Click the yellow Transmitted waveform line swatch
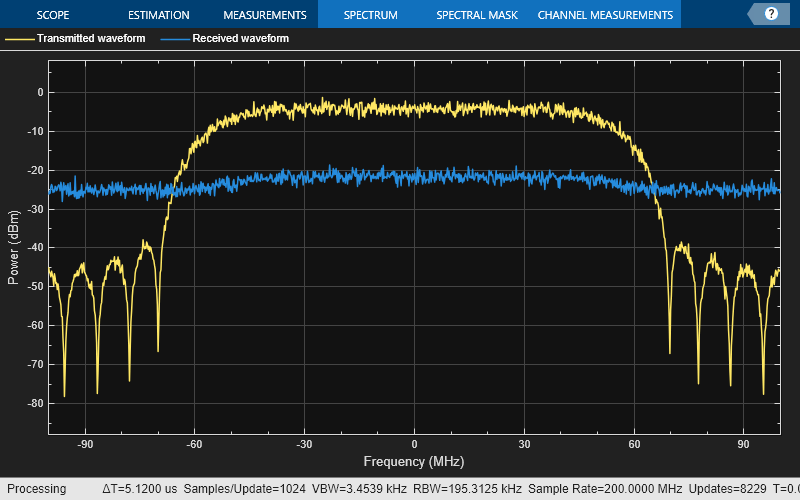The width and height of the screenshot is (800, 500). 19,39
